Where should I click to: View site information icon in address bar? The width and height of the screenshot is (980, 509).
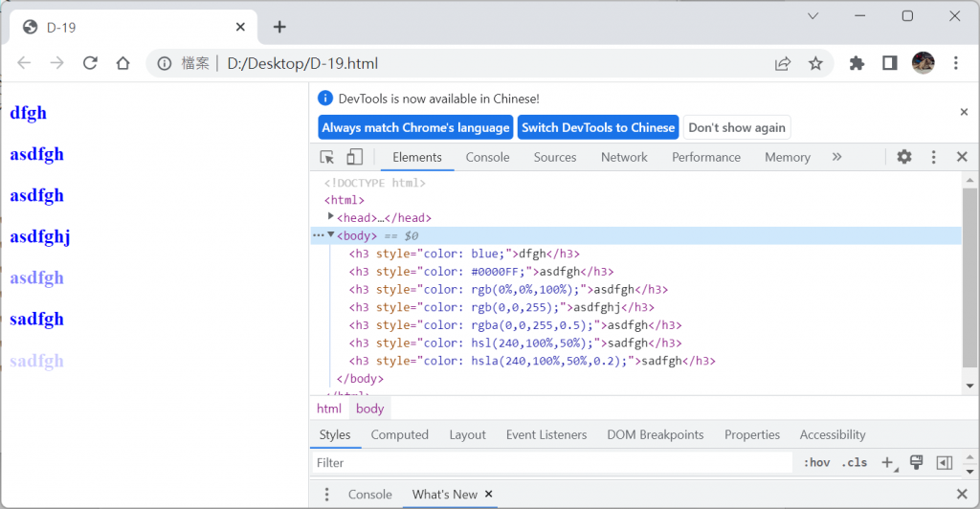165,63
